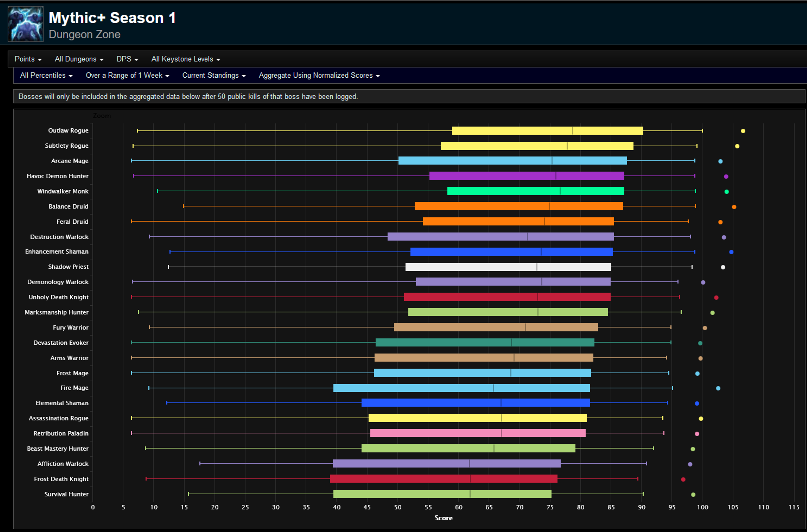Viewport: 807px width, 532px height.
Task: Click the Outlaw Rogue label
Action: coord(68,131)
